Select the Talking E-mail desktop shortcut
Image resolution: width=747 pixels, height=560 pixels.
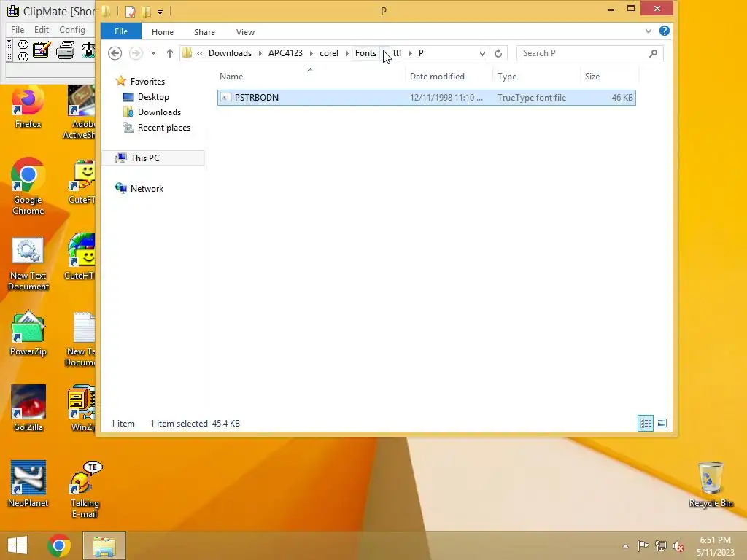(85, 491)
